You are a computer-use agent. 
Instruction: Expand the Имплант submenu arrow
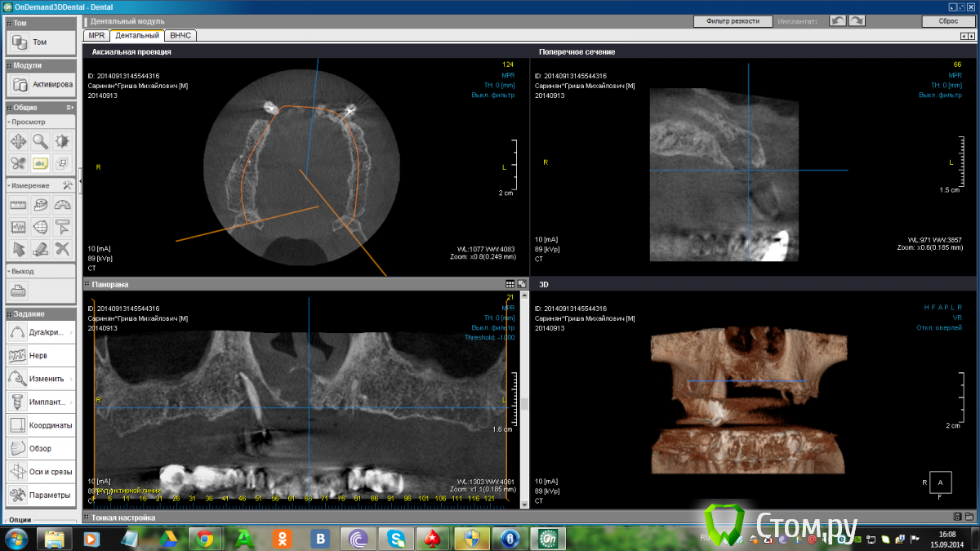(72, 402)
